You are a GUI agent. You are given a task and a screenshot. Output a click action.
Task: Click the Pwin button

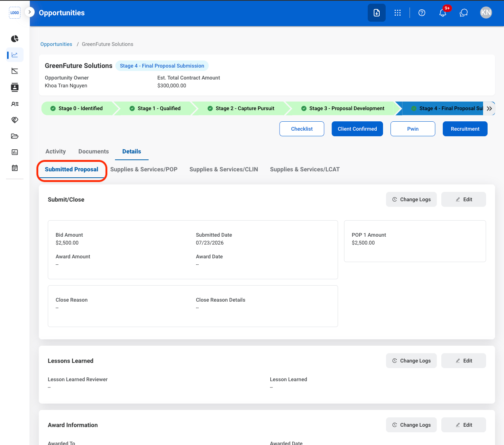pos(413,129)
